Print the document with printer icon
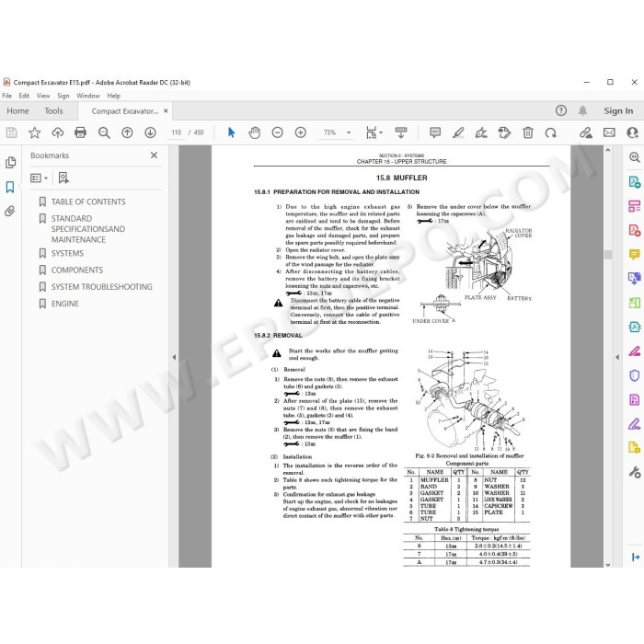644x644 pixels. click(x=81, y=132)
